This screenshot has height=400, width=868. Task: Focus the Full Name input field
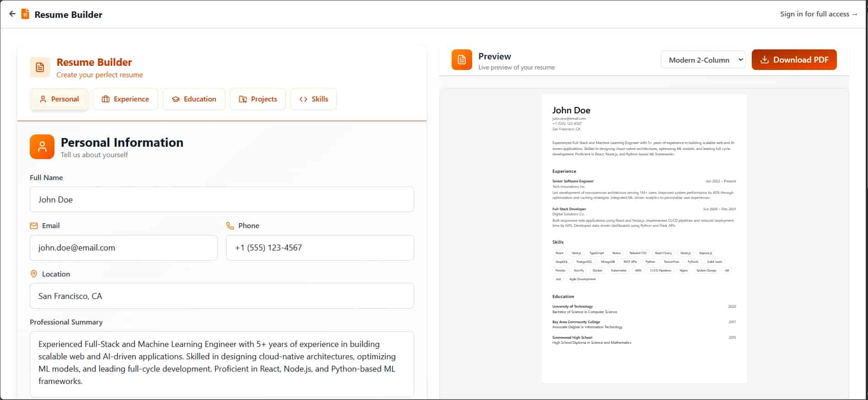click(222, 199)
